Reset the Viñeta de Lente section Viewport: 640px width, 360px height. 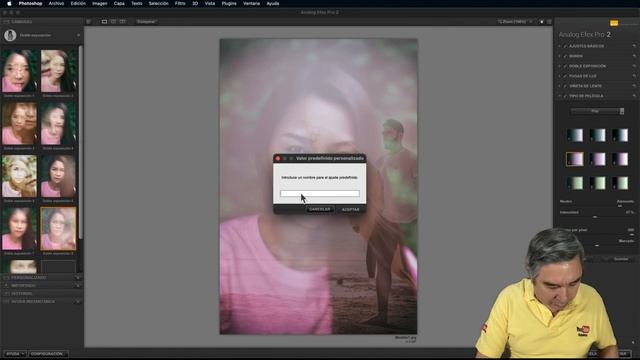point(634,86)
